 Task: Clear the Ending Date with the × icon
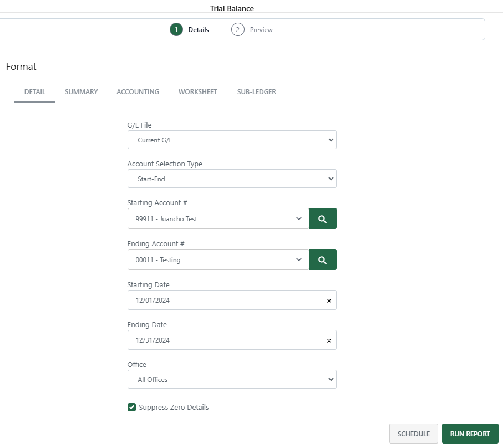pos(329,340)
